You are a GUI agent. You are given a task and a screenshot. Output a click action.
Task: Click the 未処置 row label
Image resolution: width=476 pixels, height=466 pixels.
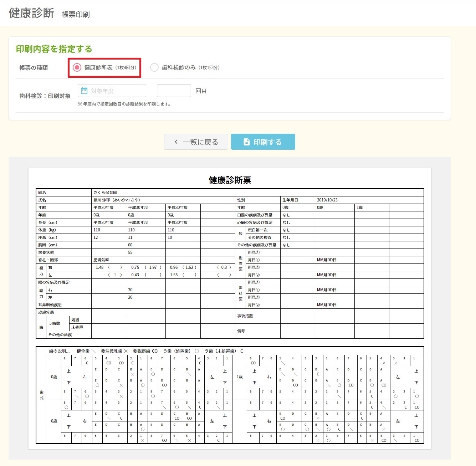(77, 327)
